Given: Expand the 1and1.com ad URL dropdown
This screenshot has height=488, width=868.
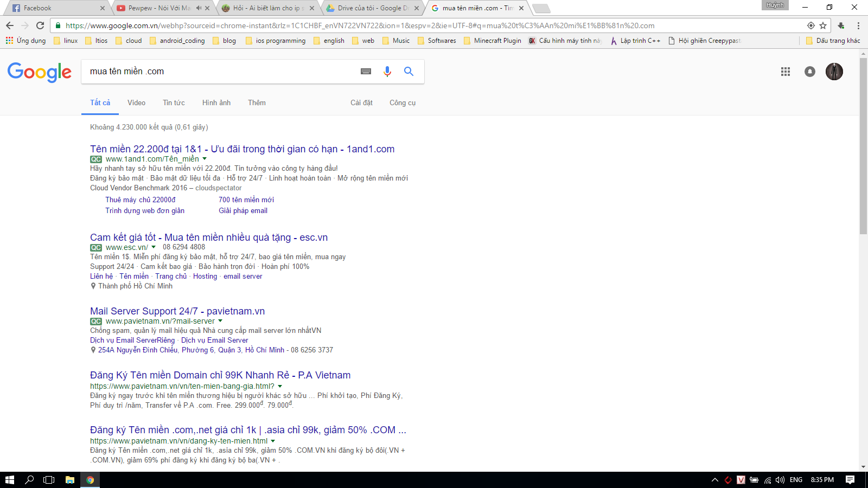Looking at the screenshot, I should (x=205, y=159).
